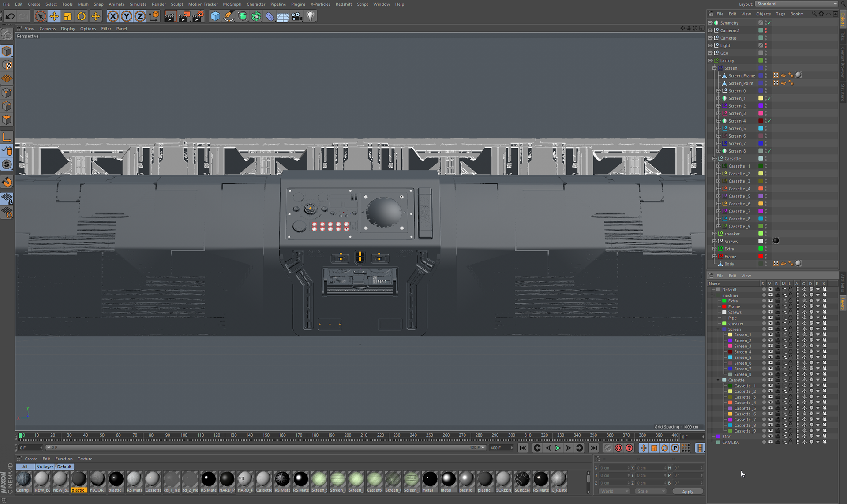Click the Undo arrow icon
Screen dimensions: 847x504
[x=10, y=16]
